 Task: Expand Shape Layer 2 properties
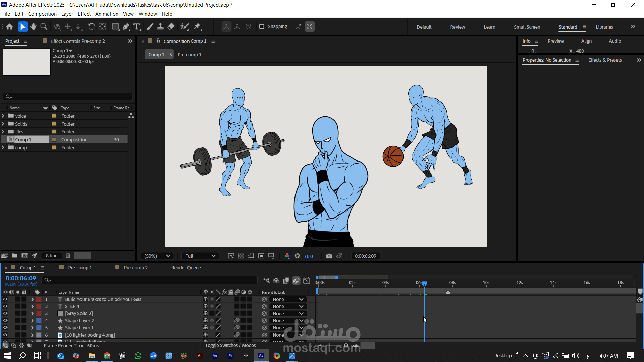point(32,321)
